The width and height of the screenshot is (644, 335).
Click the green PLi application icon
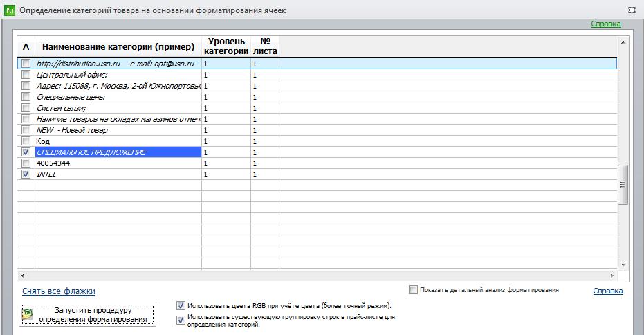[9, 10]
